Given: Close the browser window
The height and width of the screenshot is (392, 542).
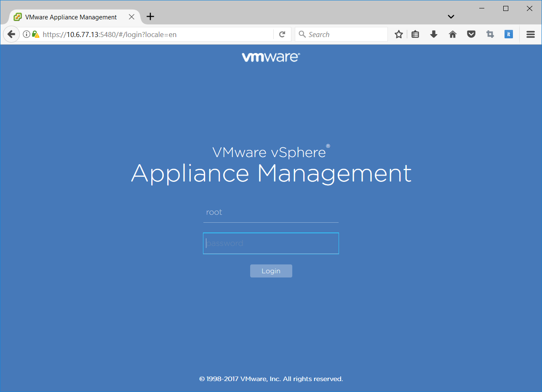Looking at the screenshot, I should [x=529, y=8].
